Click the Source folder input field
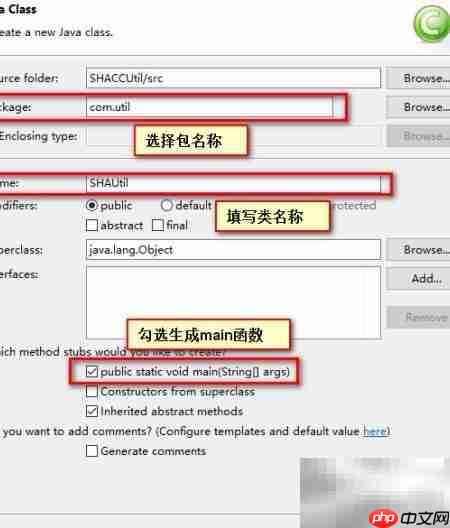 click(233, 78)
